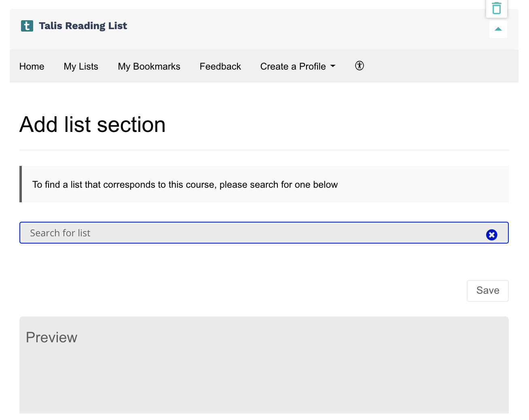
Task: Open the accessibility options icon
Action: point(359,66)
